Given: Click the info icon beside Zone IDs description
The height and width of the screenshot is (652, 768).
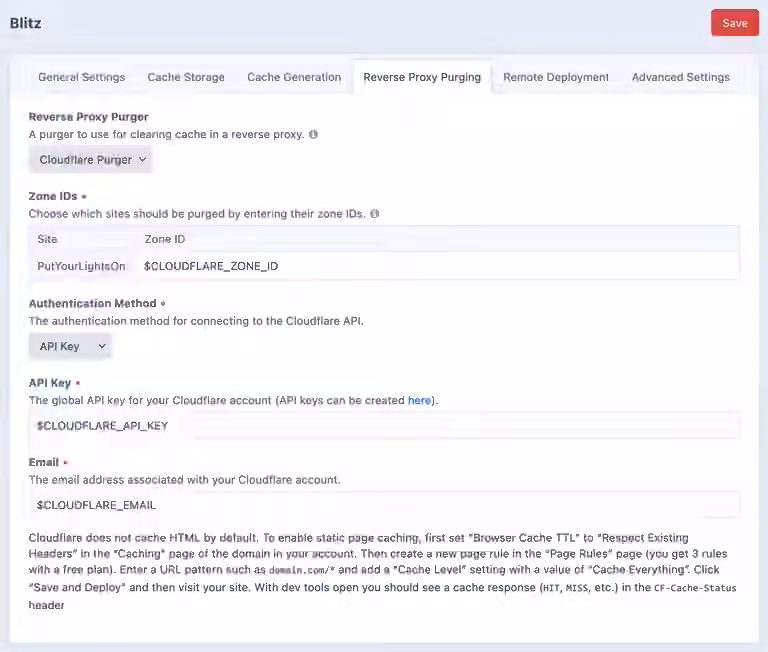Looking at the screenshot, I should pyautogui.click(x=375, y=214).
